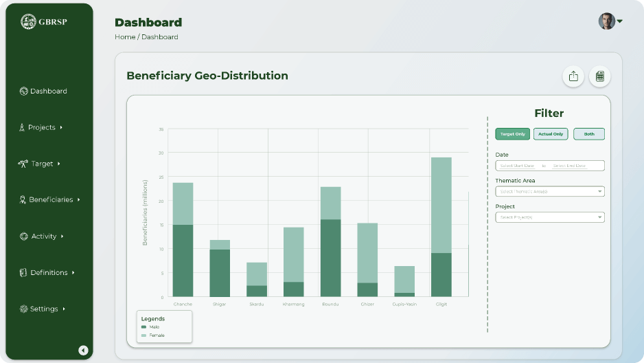Click the Select Start Date field
This screenshot has height=363, width=644.
517,166
